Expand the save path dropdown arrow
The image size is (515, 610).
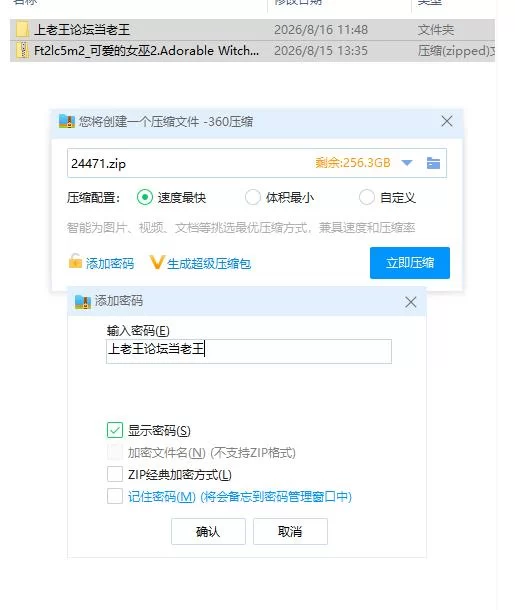tap(406, 163)
